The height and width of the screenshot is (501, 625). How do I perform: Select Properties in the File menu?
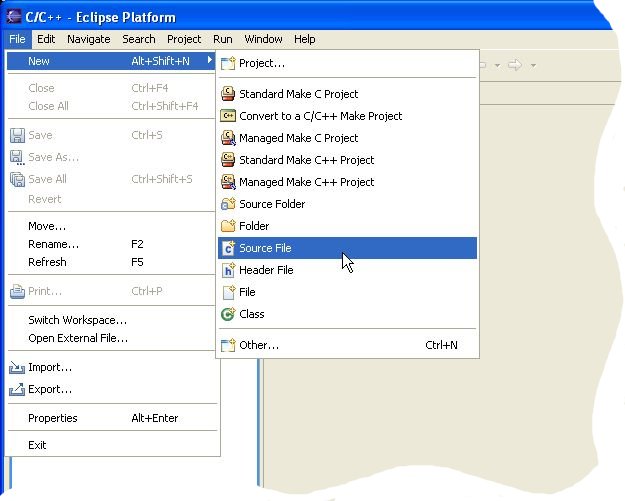[x=52, y=418]
